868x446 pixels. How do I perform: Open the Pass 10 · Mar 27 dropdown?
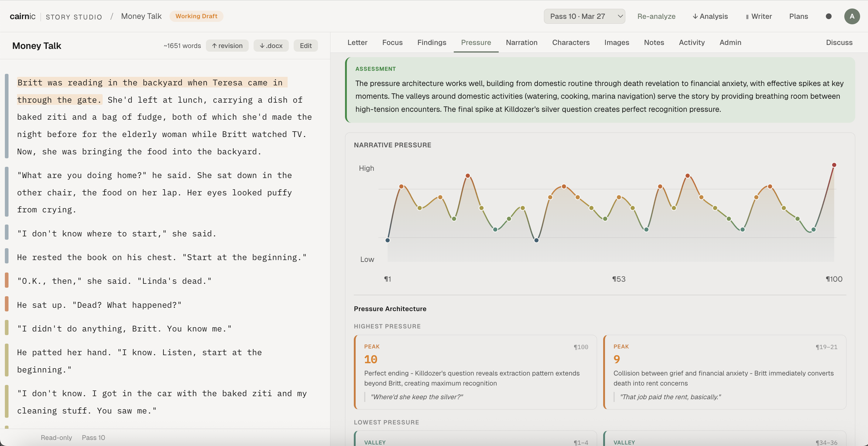(x=584, y=16)
